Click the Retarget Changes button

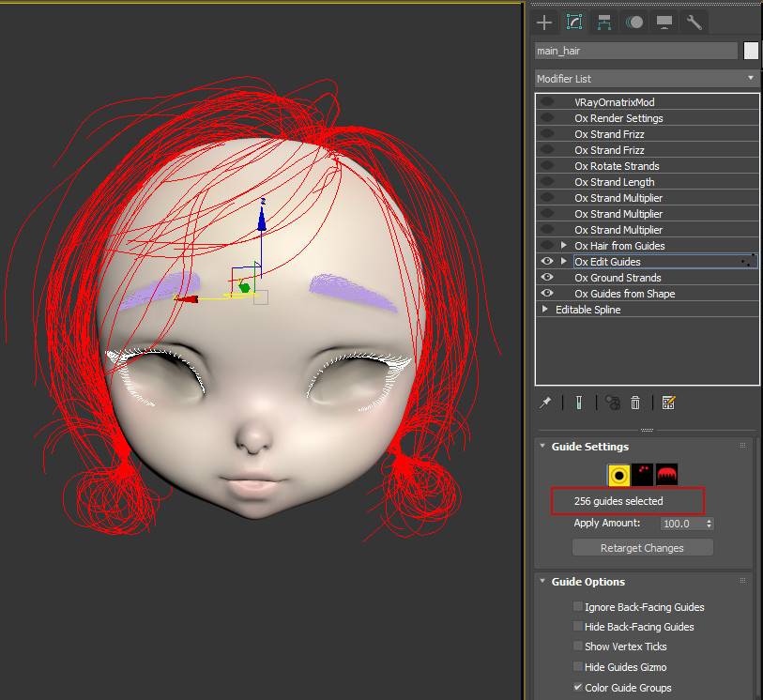point(642,548)
